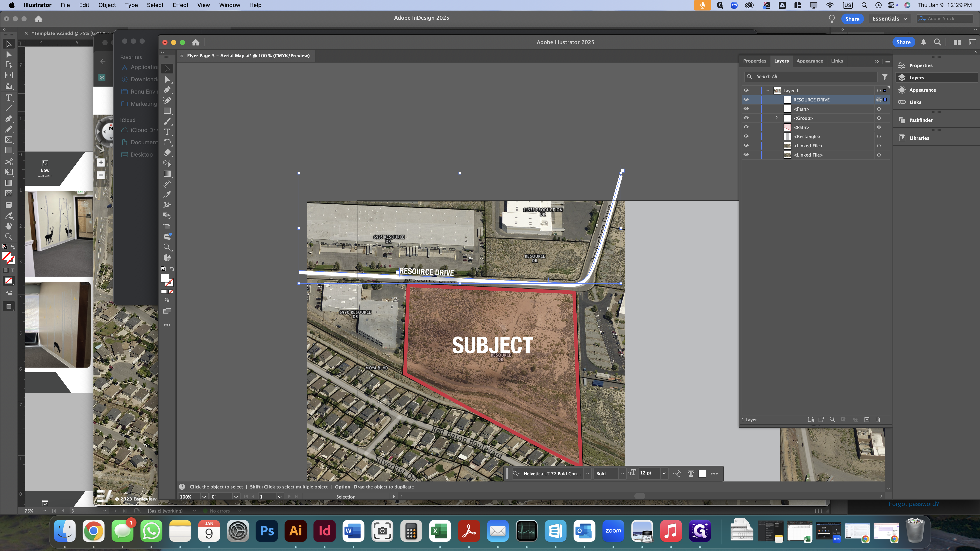Select the Gradient tool in Illustrator toolbar
980x551 pixels.
167,174
